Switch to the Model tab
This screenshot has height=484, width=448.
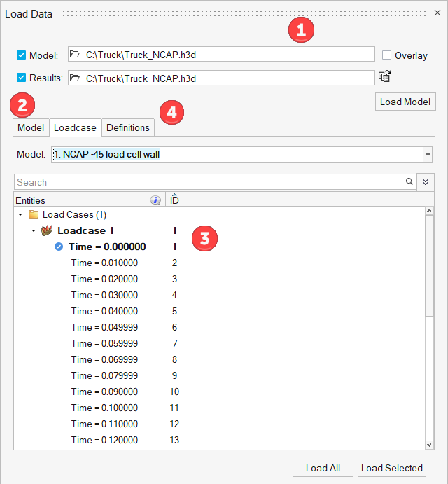click(31, 127)
